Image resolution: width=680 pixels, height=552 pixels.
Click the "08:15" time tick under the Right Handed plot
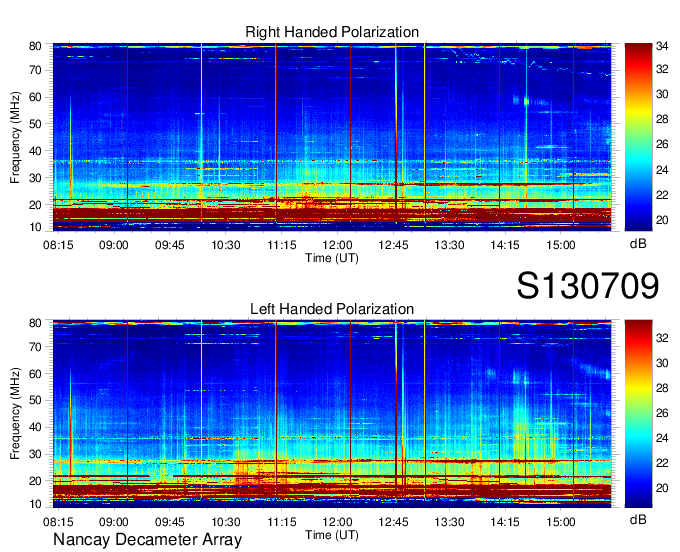58,245
